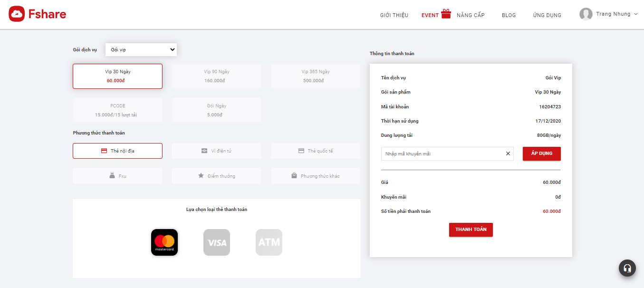Click expiry date 17/12/2020
Image resolution: width=644 pixels, height=288 pixels.
pos(548,121)
